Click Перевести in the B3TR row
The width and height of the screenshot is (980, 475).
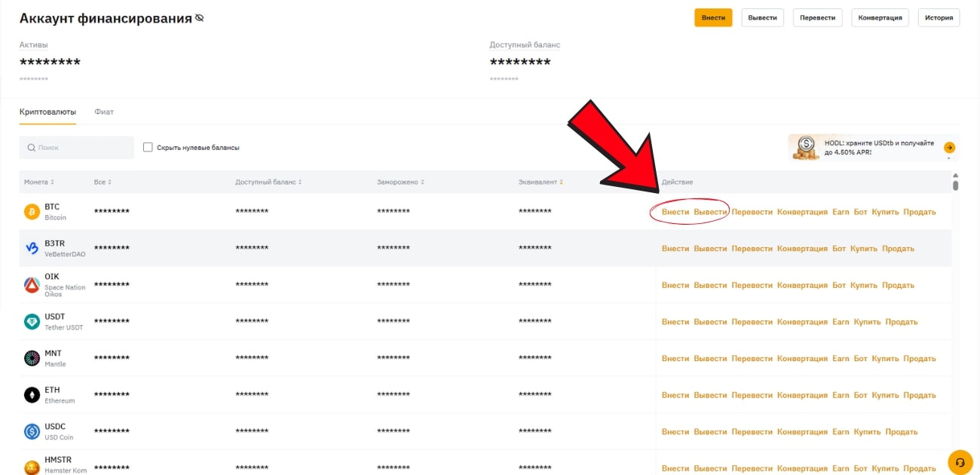click(752, 249)
